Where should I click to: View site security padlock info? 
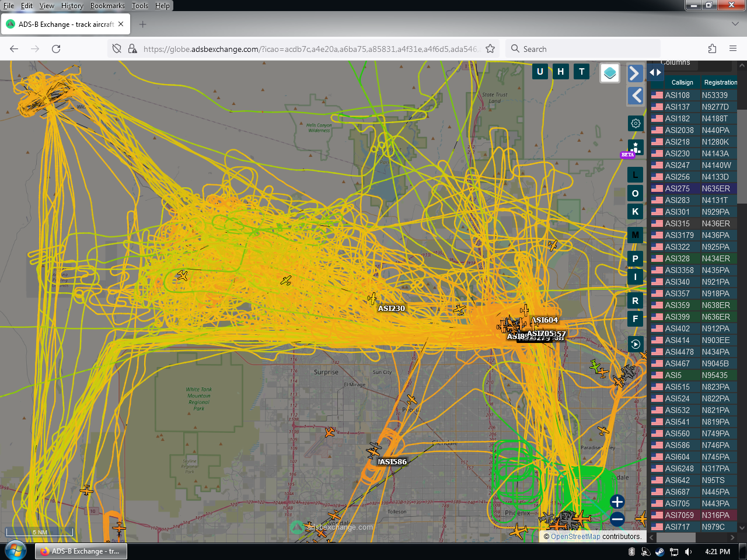132,49
